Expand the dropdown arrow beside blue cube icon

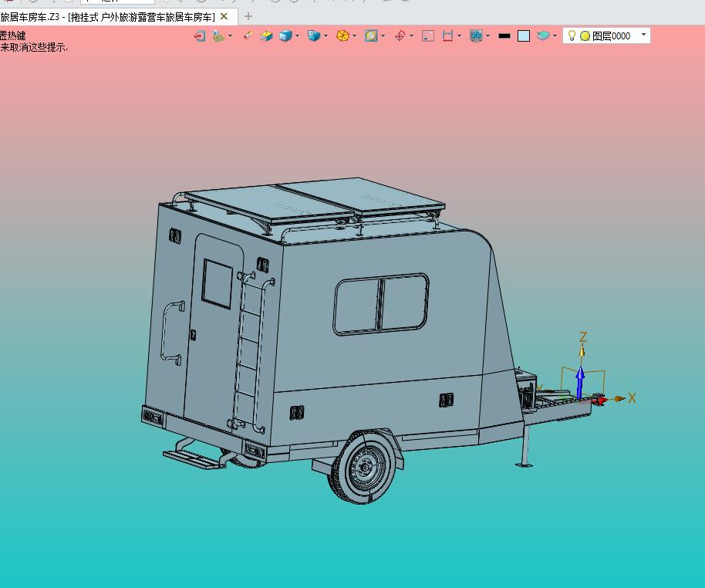(297, 36)
